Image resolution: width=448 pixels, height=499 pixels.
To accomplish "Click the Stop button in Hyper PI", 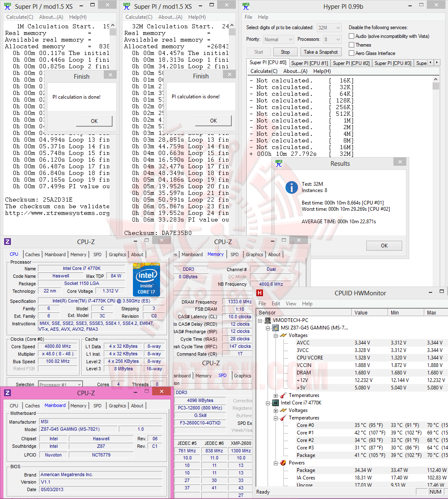I will [x=285, y=52].
